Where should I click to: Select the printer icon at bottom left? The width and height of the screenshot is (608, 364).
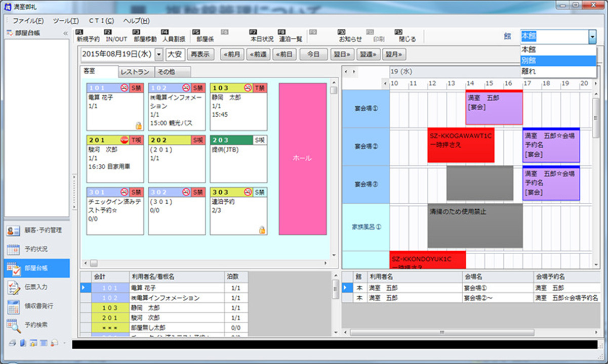tap(12, 343)
